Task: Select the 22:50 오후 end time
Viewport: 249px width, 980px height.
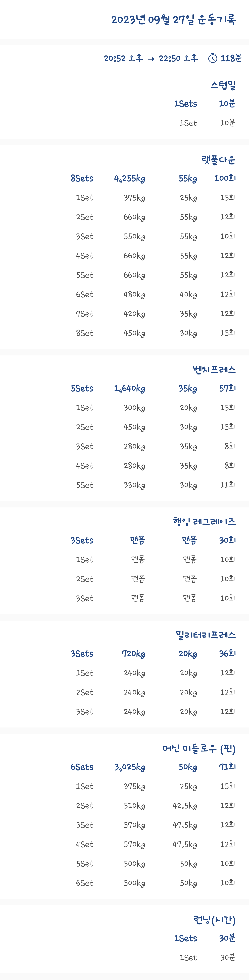Action: coord(178,58)
